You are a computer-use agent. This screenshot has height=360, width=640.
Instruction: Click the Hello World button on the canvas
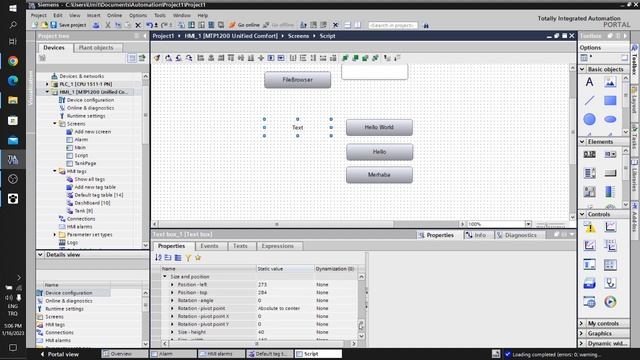[x=379, y=127]
